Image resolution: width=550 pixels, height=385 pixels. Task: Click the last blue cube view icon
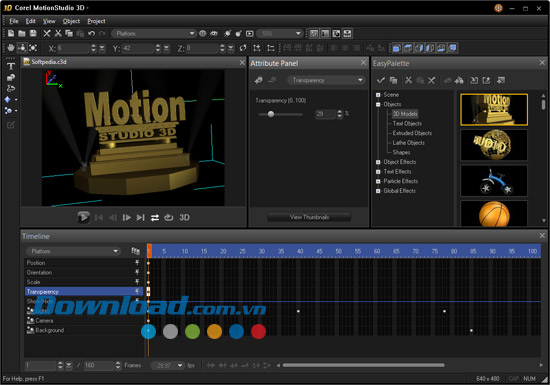click(x=452, y=48)
